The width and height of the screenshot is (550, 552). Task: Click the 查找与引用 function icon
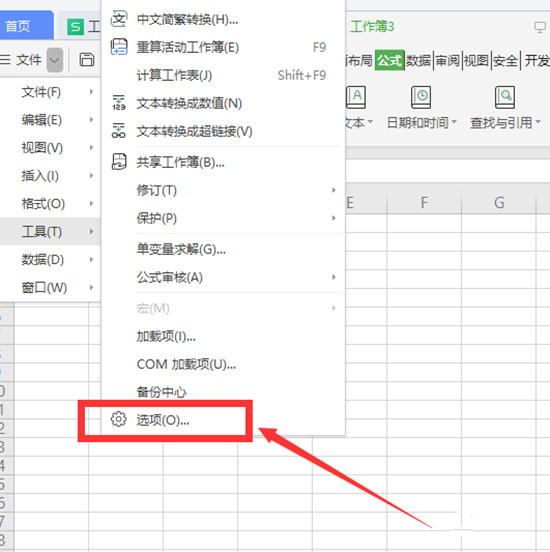click(505, 97)
